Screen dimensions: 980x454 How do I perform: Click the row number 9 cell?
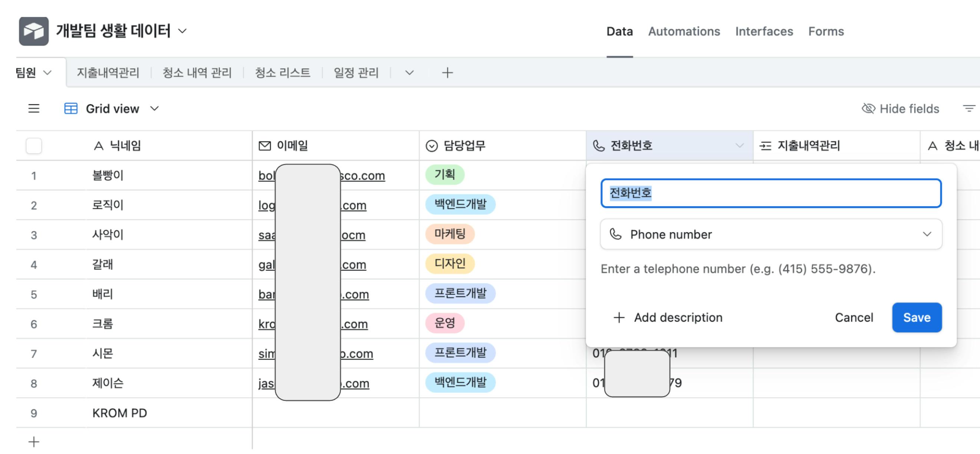coord(34,413)
